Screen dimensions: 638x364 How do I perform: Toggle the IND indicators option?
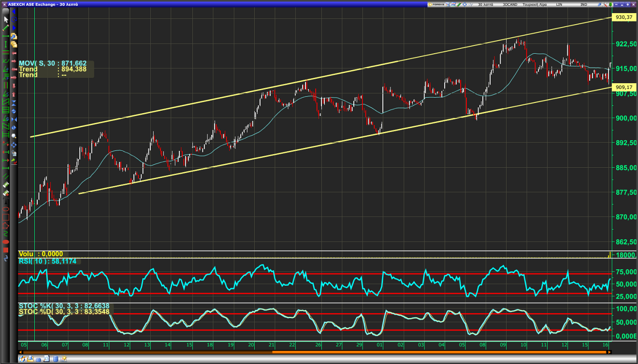click(584, 4)
